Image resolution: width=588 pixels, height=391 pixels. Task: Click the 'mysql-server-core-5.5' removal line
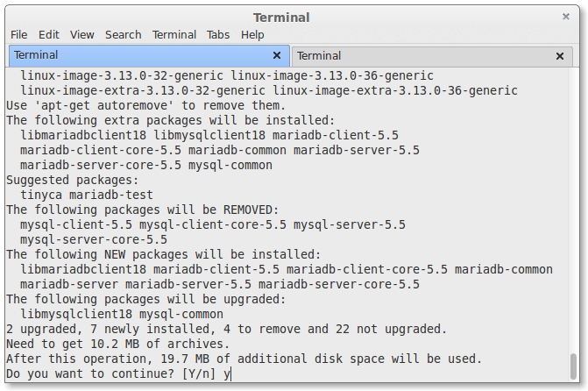(x=93, y=239)
